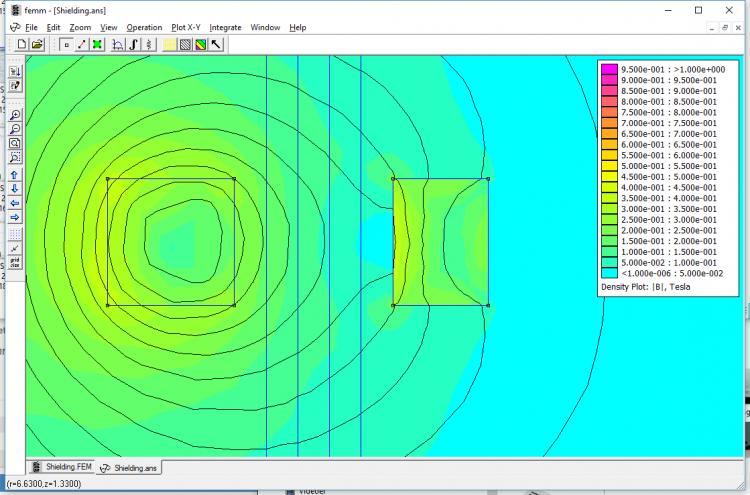Click the integral calculation toolbar icon
Screen dimensions: 750x495
(x=133, y=44)
